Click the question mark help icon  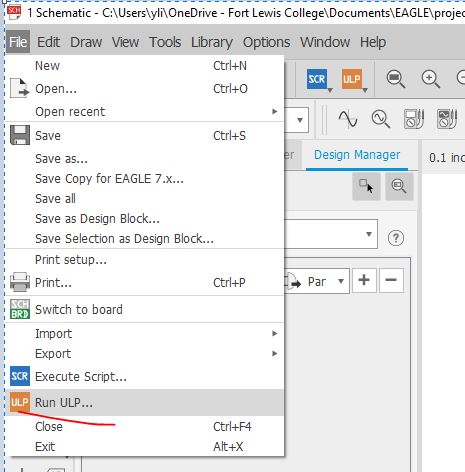pyautogui.click(x=396, y=238)
